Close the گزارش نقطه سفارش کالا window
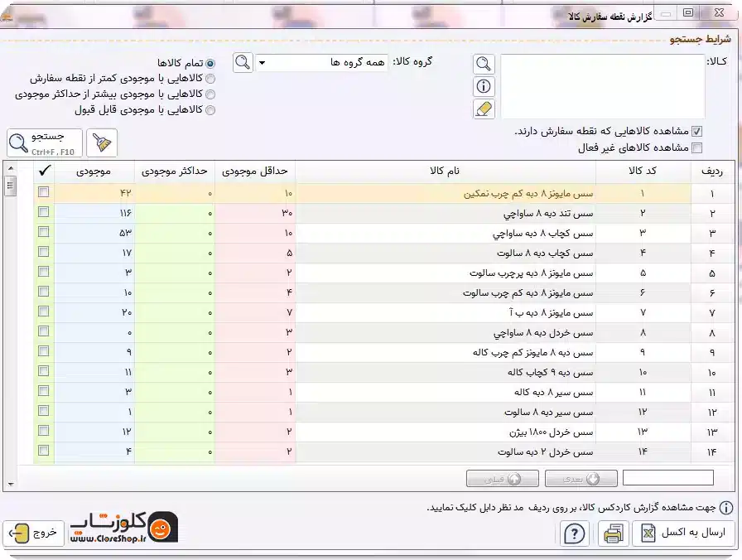This screenshot has height=560, width=742. click(x=720, y=12)
